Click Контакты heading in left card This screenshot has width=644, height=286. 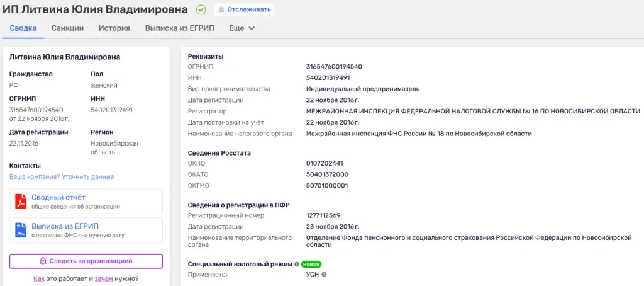(25, 166)
